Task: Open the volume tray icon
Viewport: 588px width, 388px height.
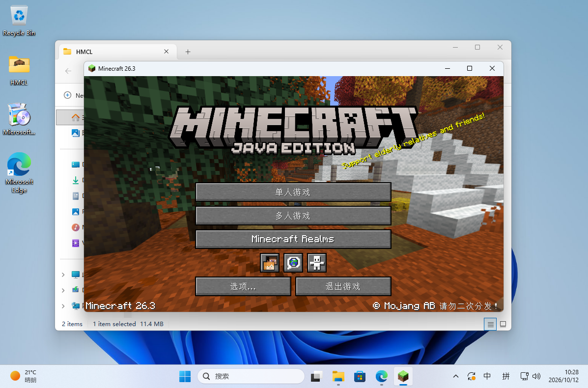Action: 536,376
